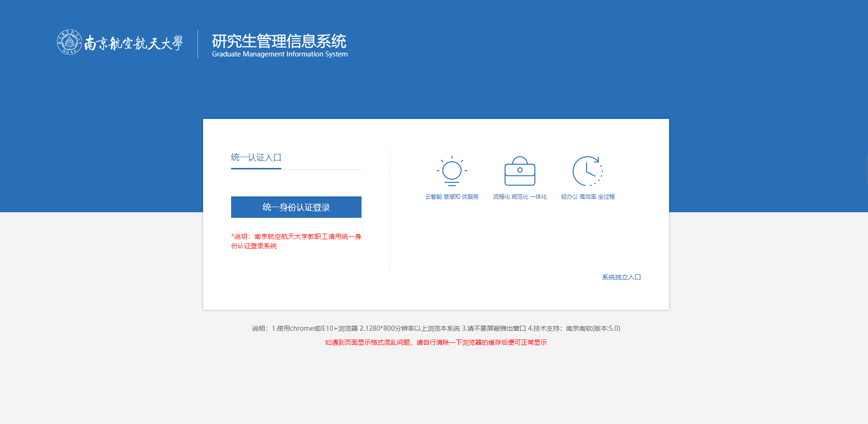Click the clock efficiency icon
This screenshot has width=868, height=424.
[588, 171]
